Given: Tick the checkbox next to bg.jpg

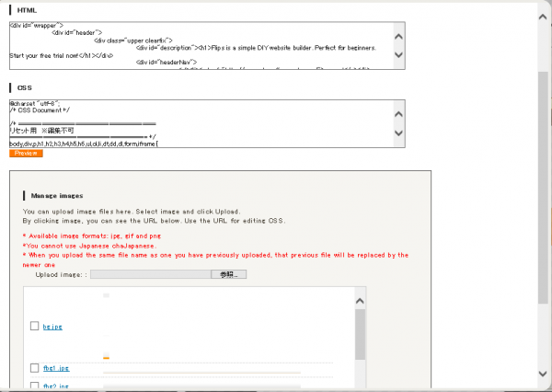Looking at the screenshot, I should [x=35, y=326].
